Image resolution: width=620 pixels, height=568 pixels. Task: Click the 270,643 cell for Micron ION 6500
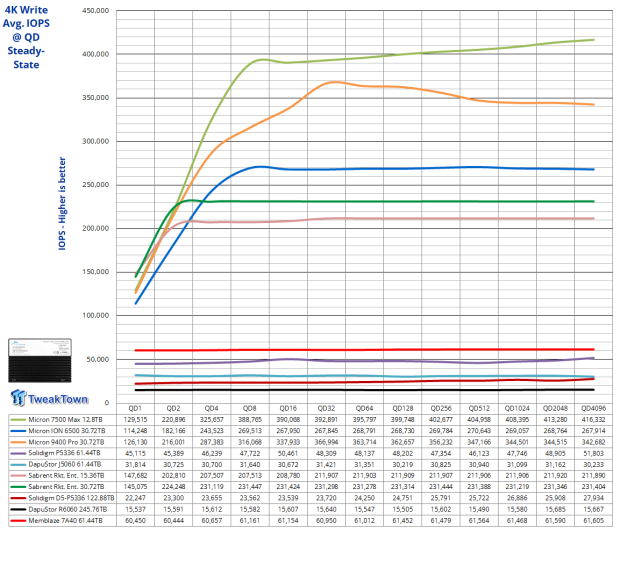(479, 431)
